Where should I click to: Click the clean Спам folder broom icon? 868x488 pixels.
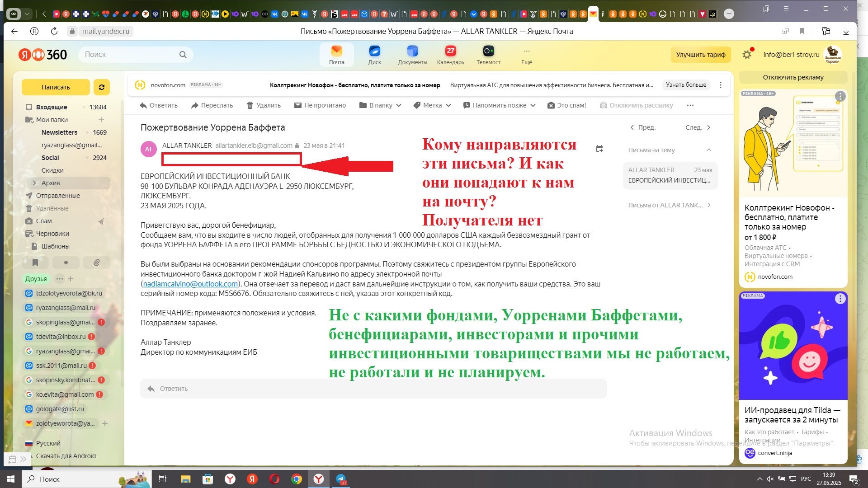pyautogui.click(x=101, y=221)
